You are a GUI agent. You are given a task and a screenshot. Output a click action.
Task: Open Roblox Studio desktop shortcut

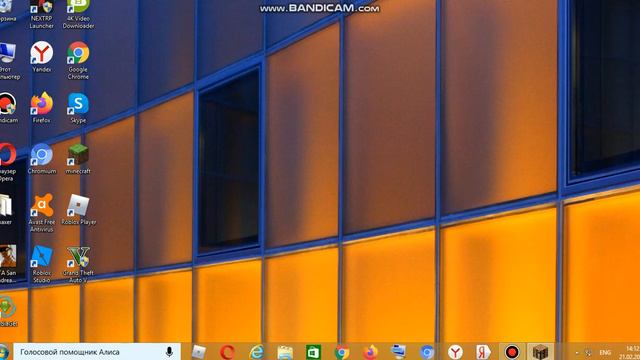pyautogui.click(x=42, y=264)
